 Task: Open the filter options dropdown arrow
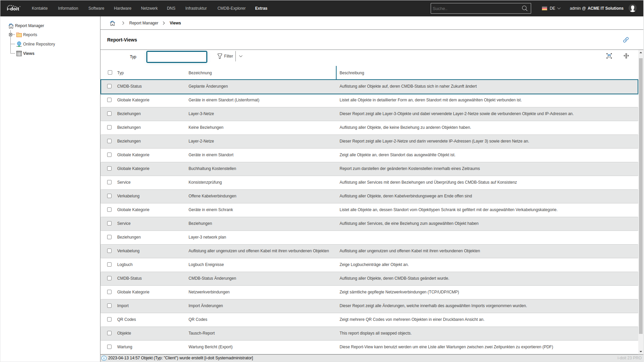241,56
